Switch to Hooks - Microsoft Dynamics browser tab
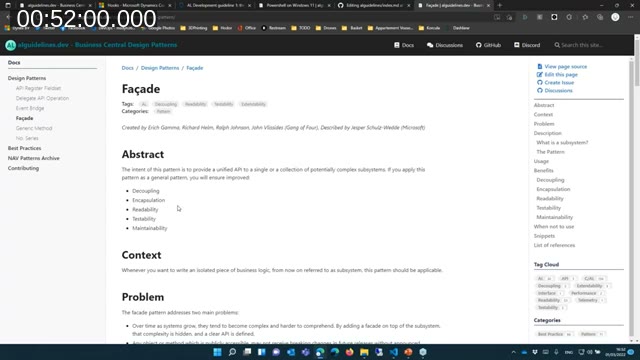The height and width of the screenshot is (360, 640). 135,6
